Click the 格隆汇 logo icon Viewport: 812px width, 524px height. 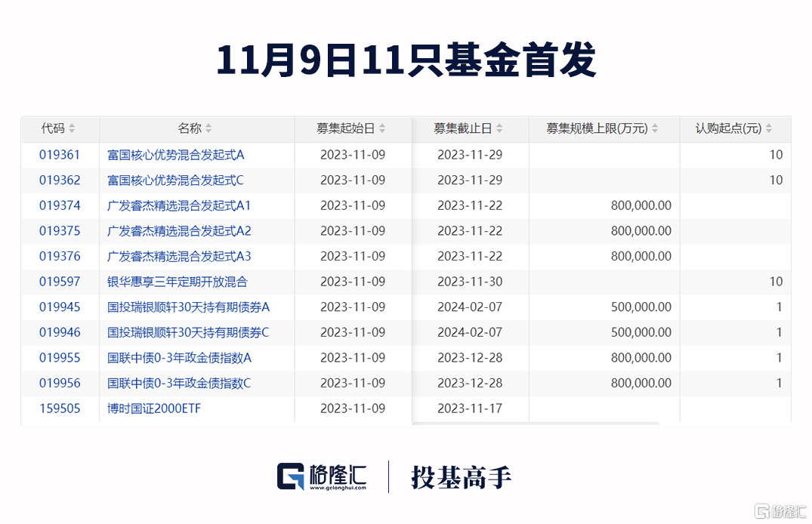click(x=292, y=477)
